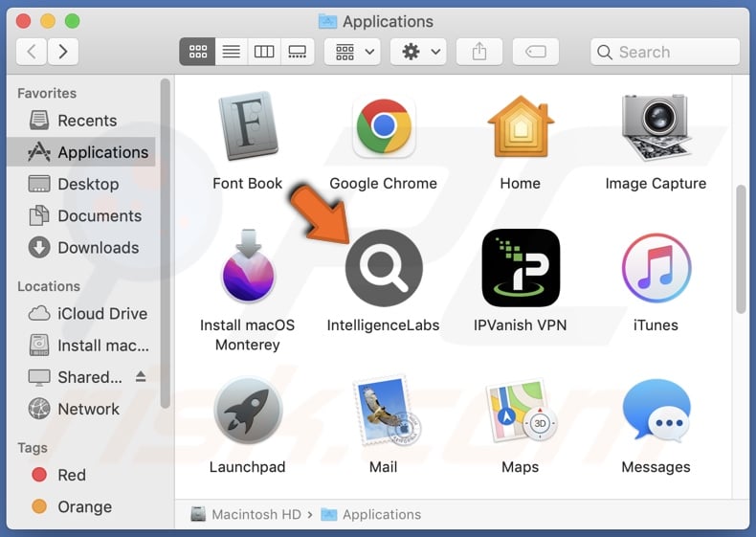
Task: Open the gear Action menu
Action: click(x=418, y=52)
